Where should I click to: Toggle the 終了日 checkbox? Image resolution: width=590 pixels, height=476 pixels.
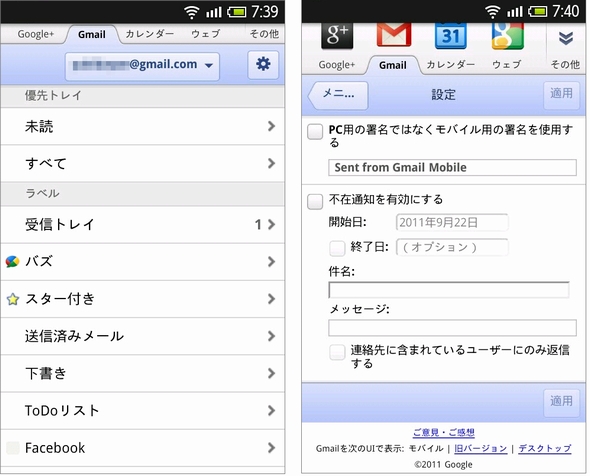coord(337,248)
